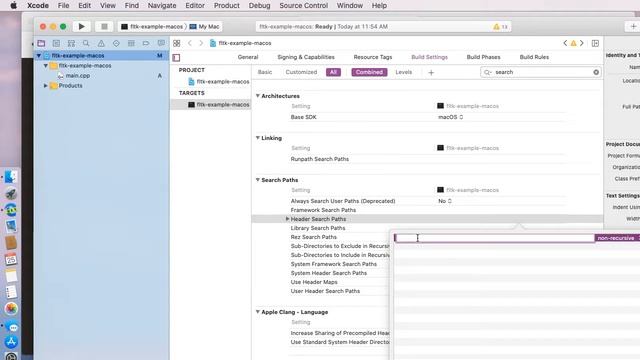
Task: Open the Resource Tags tab
Action: click(x=373, y=57)
